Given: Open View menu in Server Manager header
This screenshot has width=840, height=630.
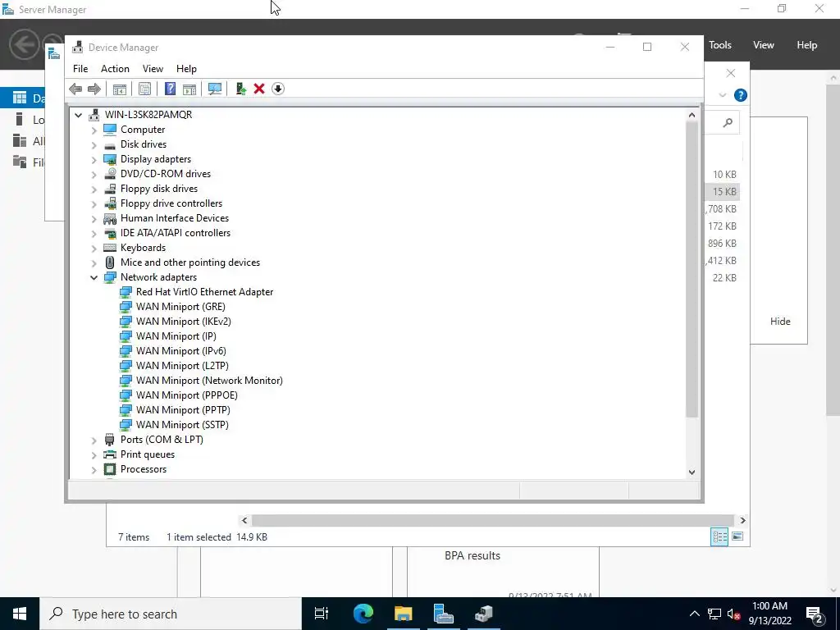Looking at the screenshot, I should [764, 45].
